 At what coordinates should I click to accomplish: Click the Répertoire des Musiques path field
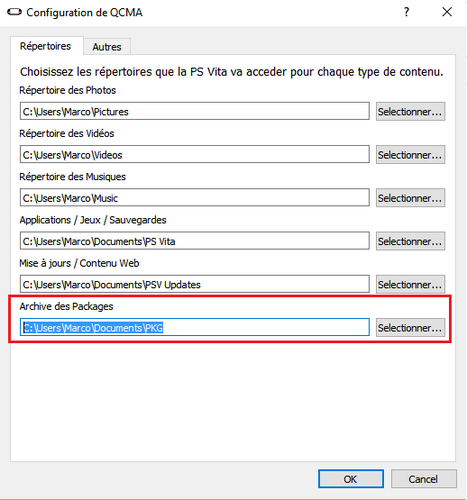click(x=195, y=198)
